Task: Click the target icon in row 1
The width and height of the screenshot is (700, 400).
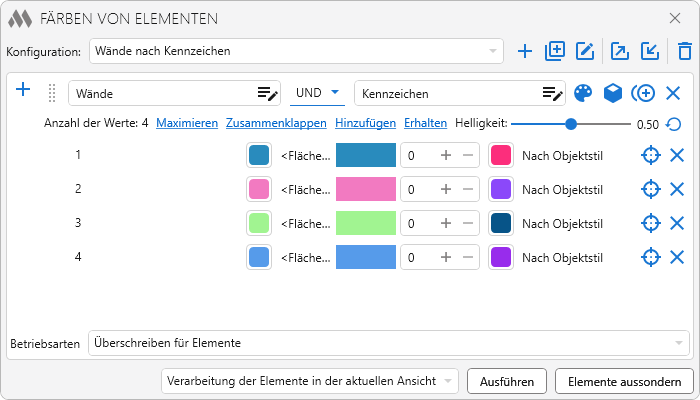Action: [650, 155]
